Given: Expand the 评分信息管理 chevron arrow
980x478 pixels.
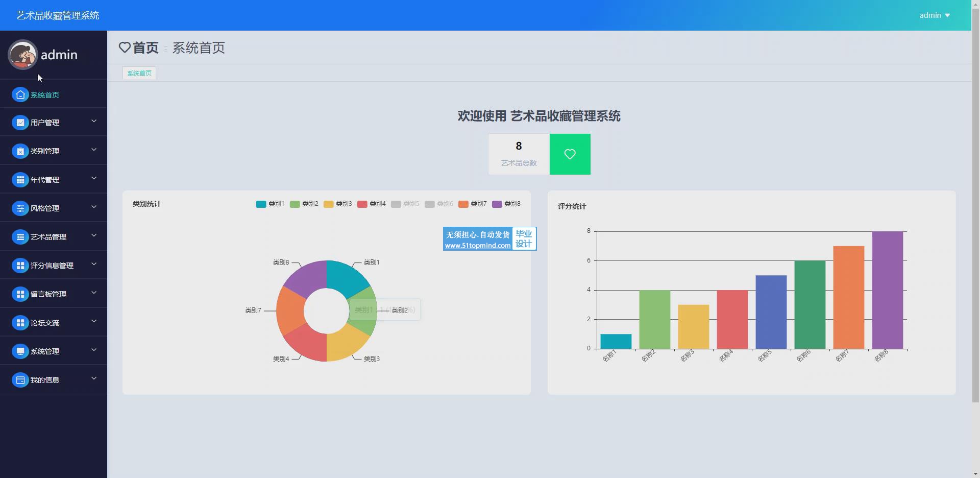Looking at the screenshot, I should (94, 265).
